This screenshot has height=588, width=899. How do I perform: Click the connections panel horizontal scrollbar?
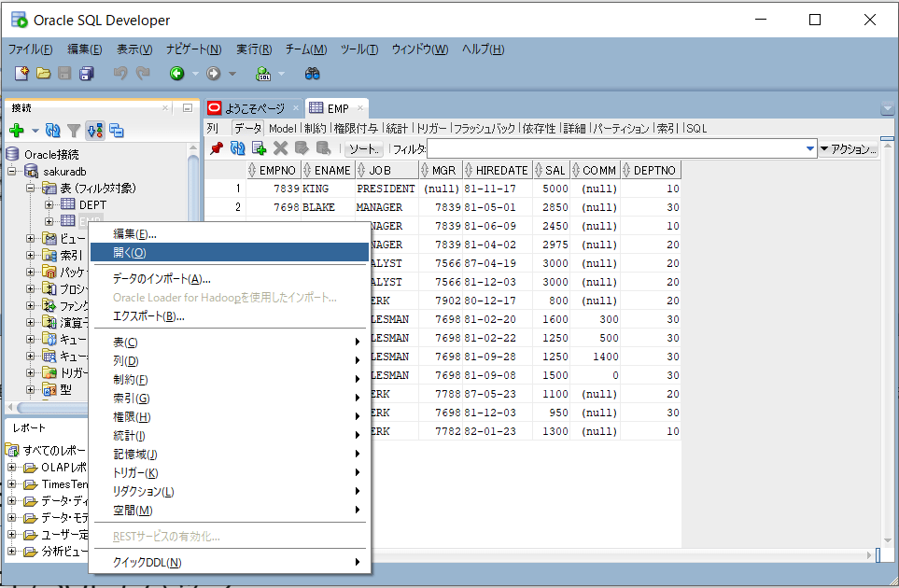point(51,408)
